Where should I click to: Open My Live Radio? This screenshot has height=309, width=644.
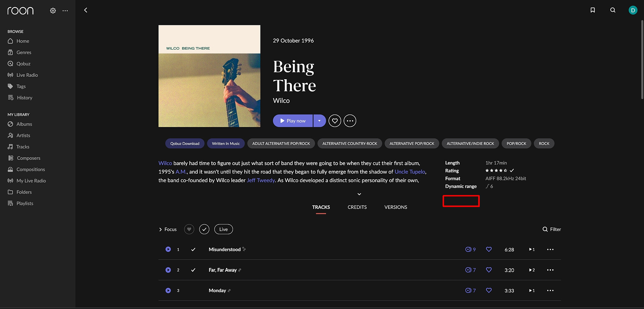click(31, 181)
